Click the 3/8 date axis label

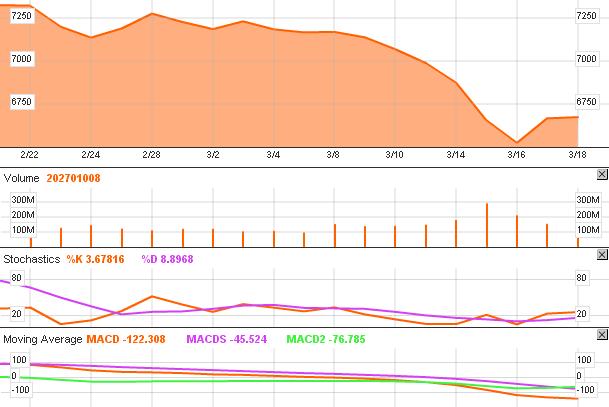[334, 155]
